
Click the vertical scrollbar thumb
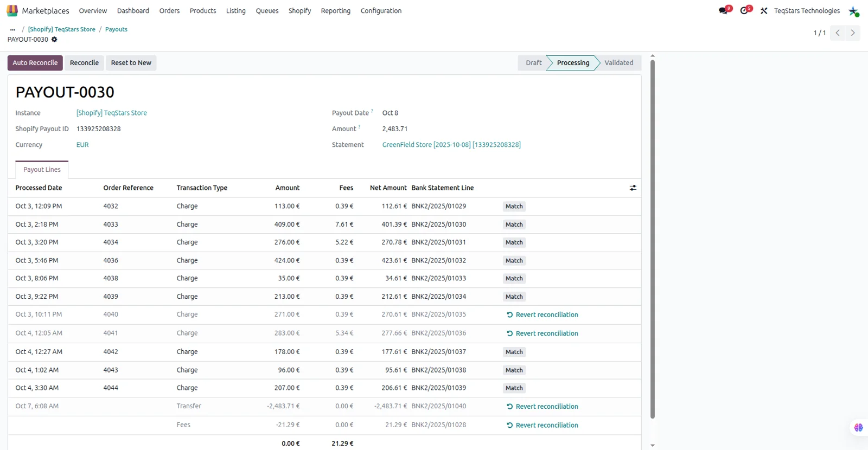tap(652, 239)
